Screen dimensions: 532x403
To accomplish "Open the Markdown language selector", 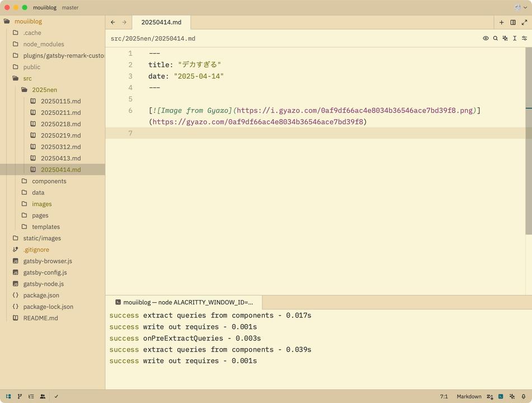I will click(469, 396).
